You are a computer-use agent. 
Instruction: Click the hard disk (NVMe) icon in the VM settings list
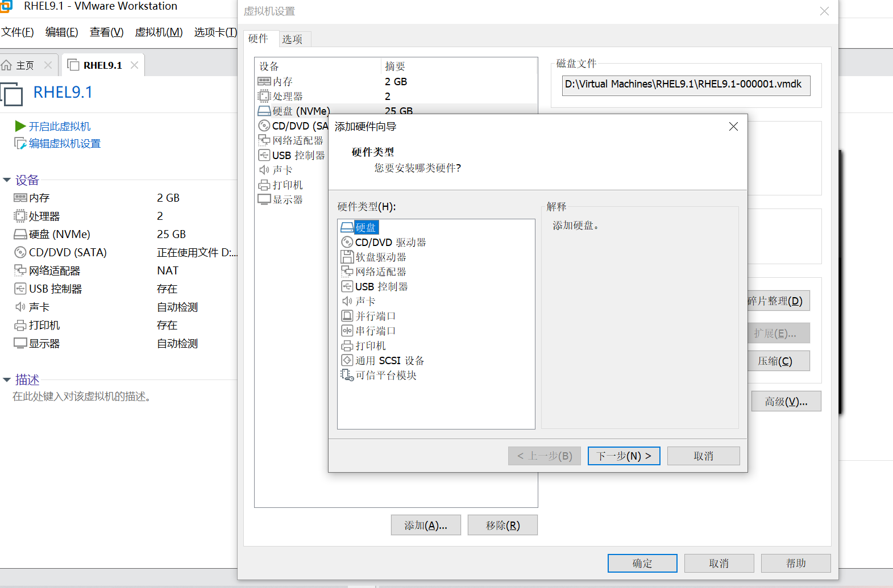[264, 111]
